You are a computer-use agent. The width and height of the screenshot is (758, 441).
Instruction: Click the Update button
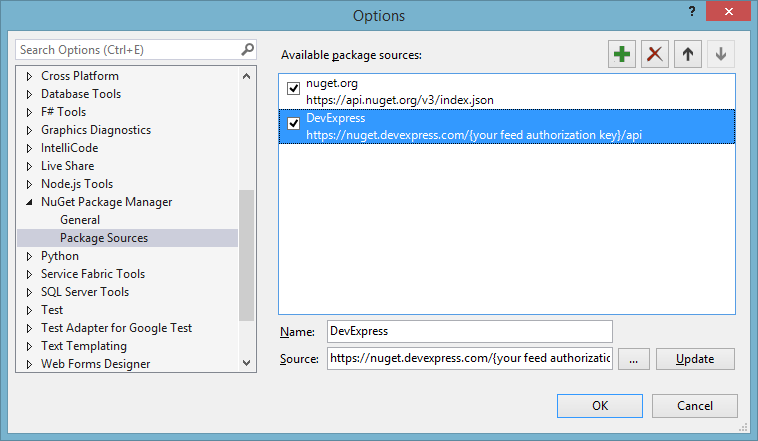click(695, 359)
